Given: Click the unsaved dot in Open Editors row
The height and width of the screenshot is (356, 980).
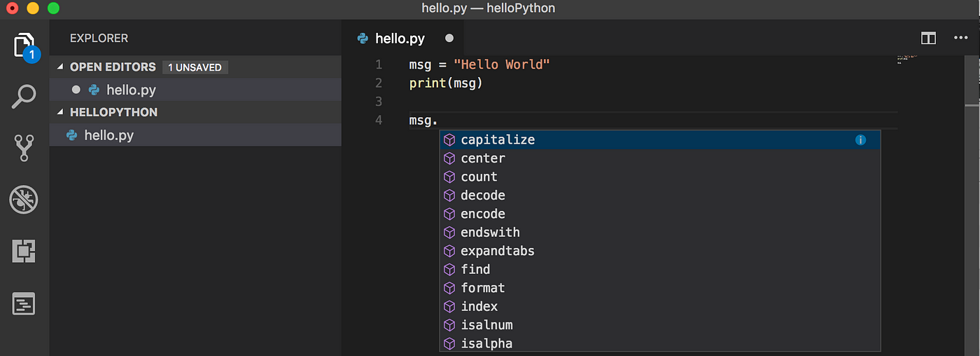Looking at the screenshot, I should [x=76, y=90].
